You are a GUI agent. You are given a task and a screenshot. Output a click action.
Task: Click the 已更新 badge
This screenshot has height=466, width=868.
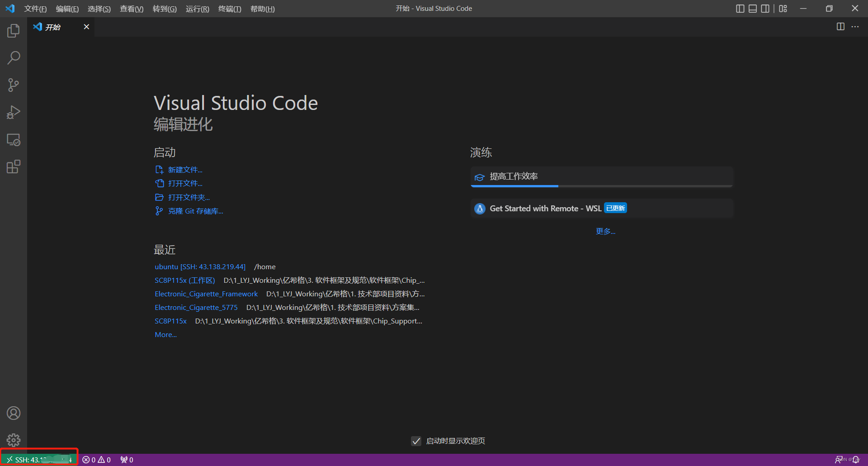616,208
